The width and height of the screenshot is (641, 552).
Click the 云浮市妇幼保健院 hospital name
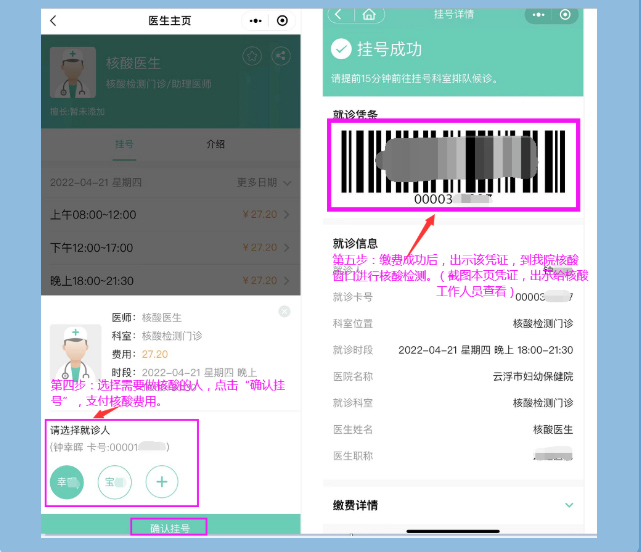tap(533, 377)
